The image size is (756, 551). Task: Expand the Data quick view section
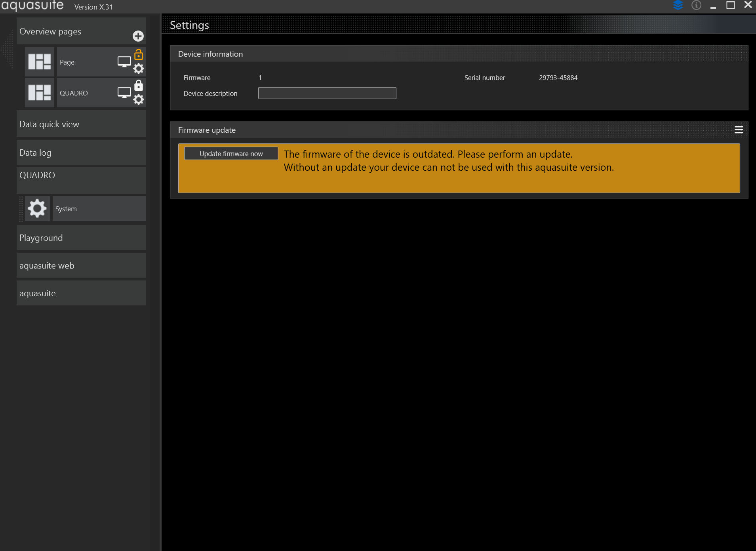click(x=81, y=124)
